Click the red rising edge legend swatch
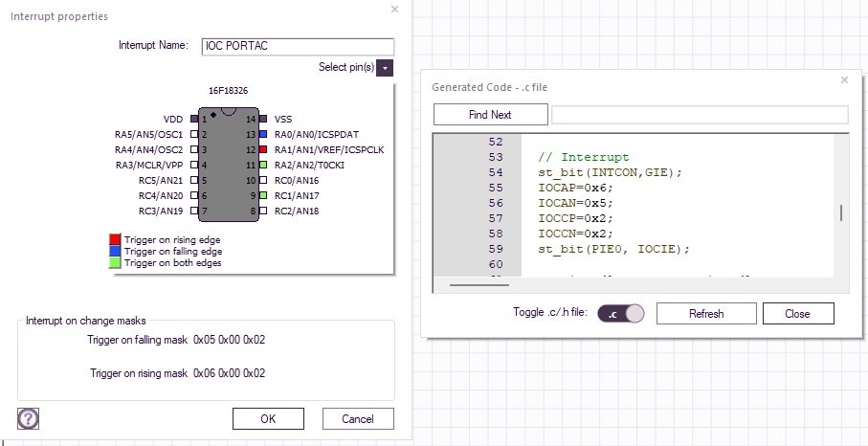The width and height of the screenshot is (868, 446). tap(115, 239)
